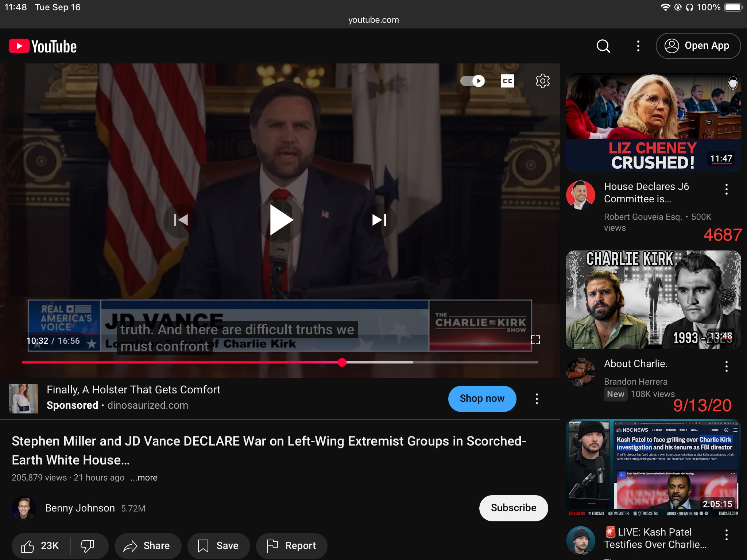The height and width of the screenshot is (560, 747).
Task: Dislike the video
Action: click(88, 546)
